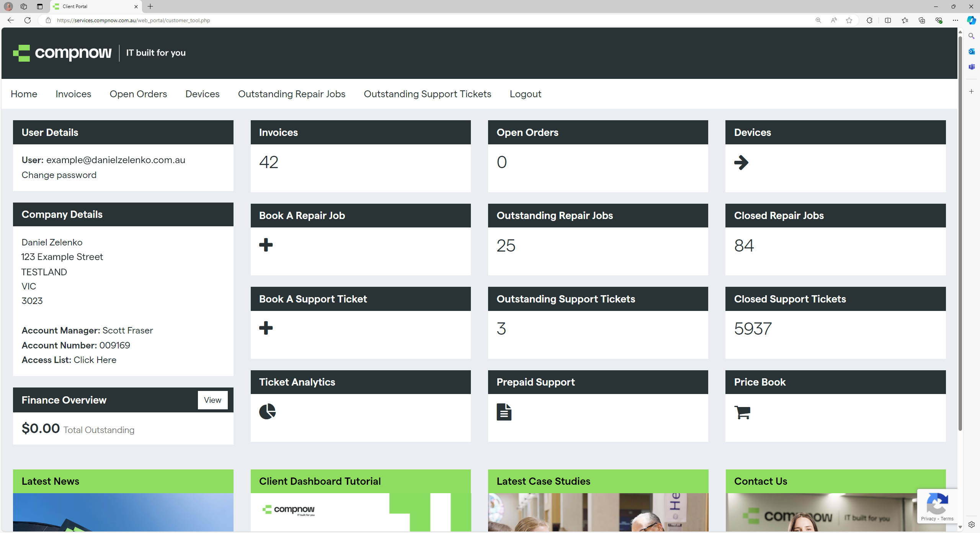This screenshot has width=980, height=533.
Task: Click the View button in Finance Overview
Action: tap(212, 400)
